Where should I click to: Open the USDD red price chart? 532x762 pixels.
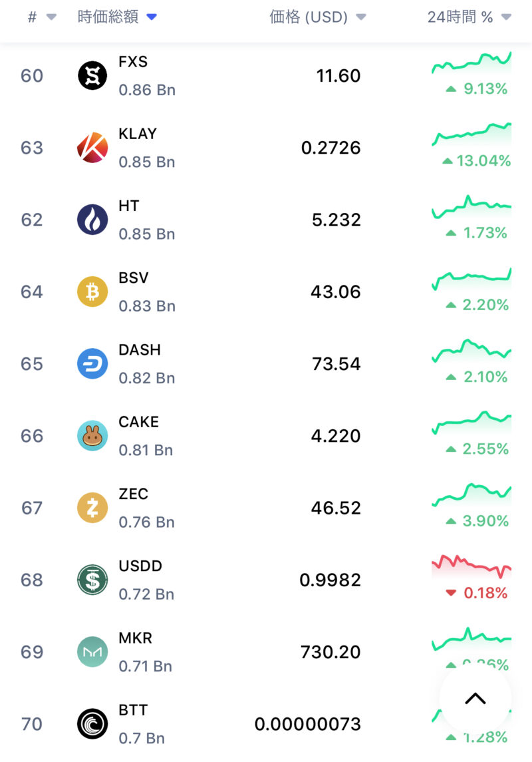(471, 566)
